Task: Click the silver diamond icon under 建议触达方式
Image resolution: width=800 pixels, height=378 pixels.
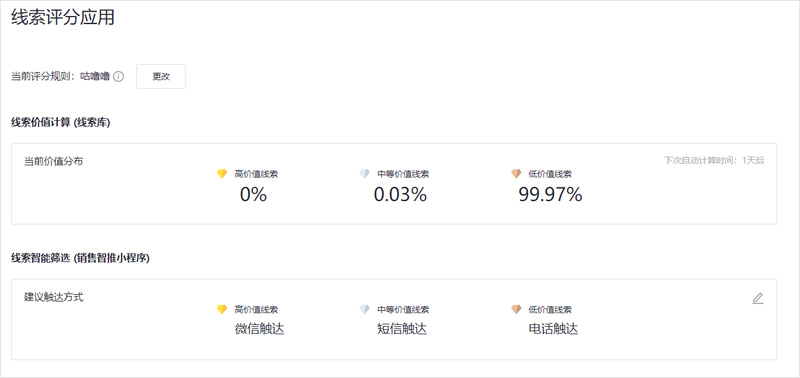Action: tap(364, 309)
